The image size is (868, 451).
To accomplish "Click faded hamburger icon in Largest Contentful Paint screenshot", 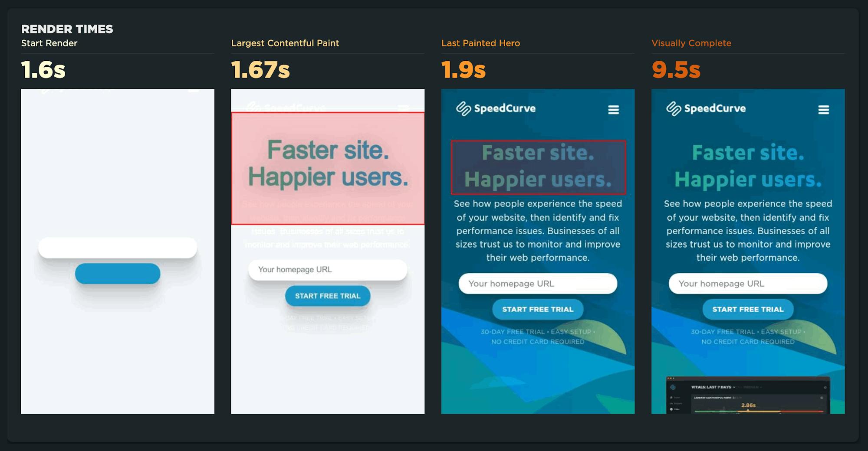I will click(x=403, y=107).
